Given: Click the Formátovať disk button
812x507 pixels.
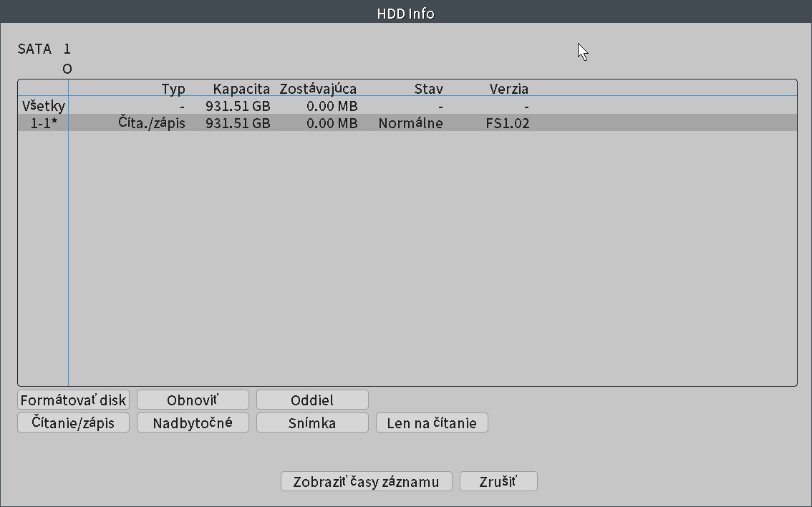Looking at the screenshot, I should pos(73,400).
